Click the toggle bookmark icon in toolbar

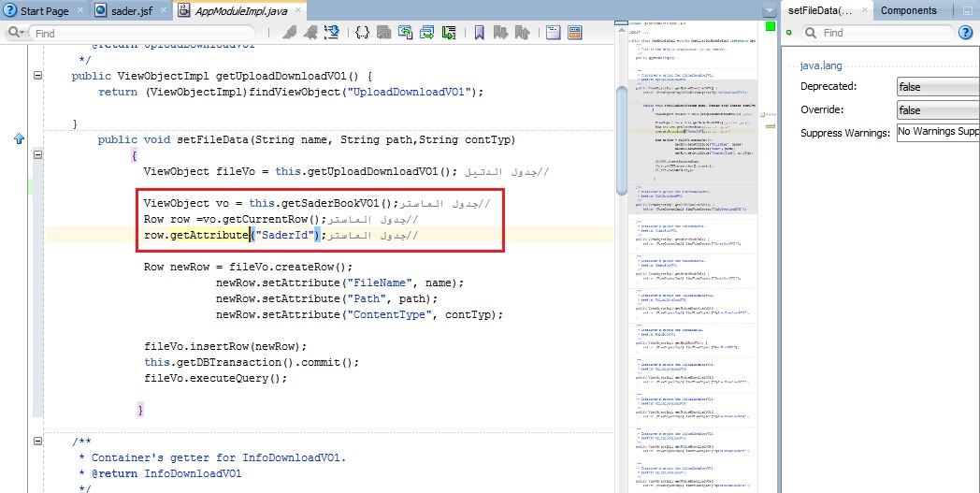(479, 33)
